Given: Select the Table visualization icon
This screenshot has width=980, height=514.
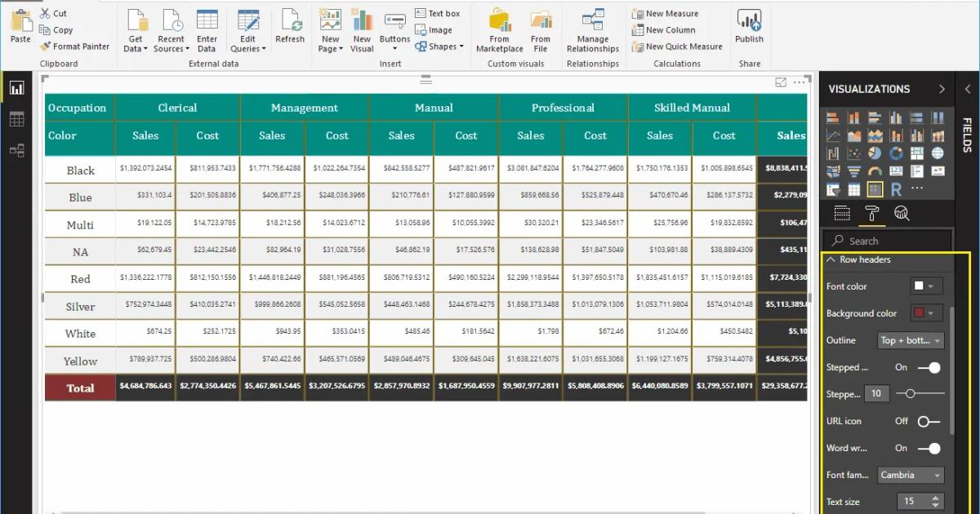Looking at the screenshot, I should click(x=853, y=188).
